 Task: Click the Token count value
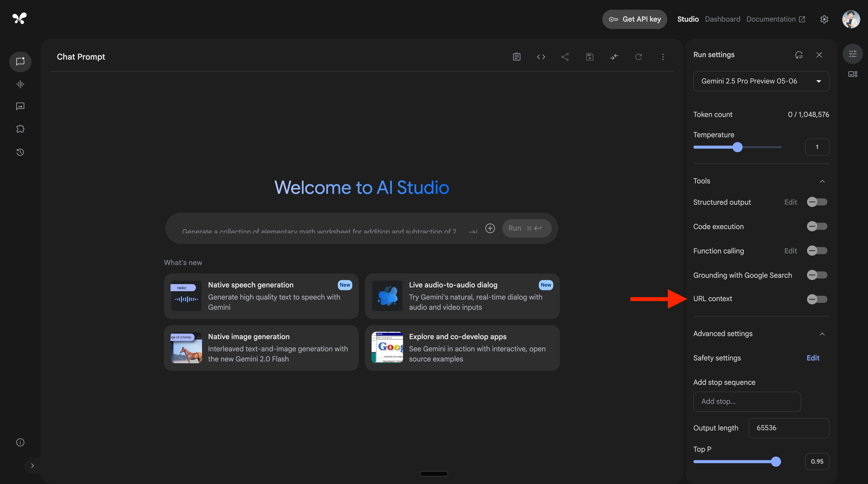click(808, 114)
